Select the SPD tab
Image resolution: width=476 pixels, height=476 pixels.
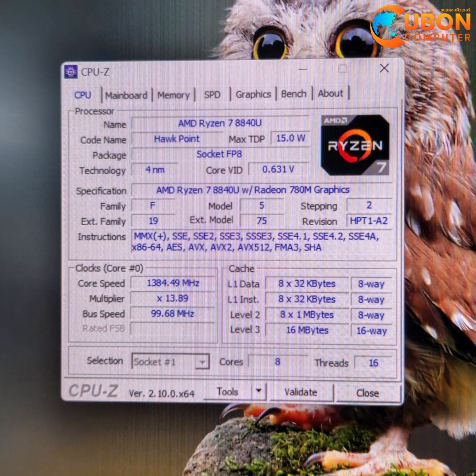(x=212, y=95)
